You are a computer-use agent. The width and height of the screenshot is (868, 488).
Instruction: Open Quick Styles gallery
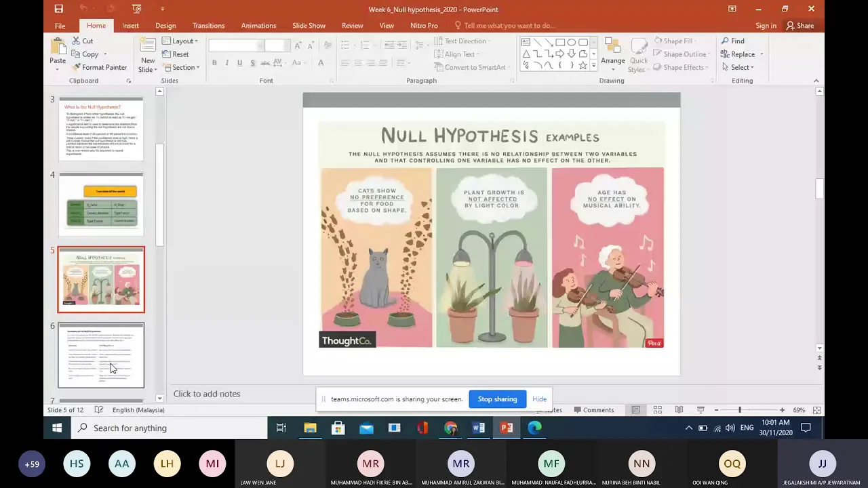click(638, 56)
